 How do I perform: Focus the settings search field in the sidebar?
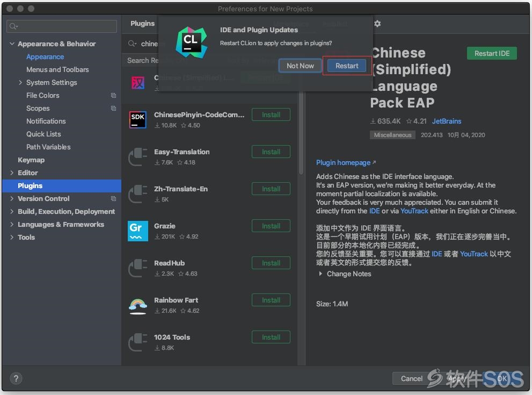62,26
